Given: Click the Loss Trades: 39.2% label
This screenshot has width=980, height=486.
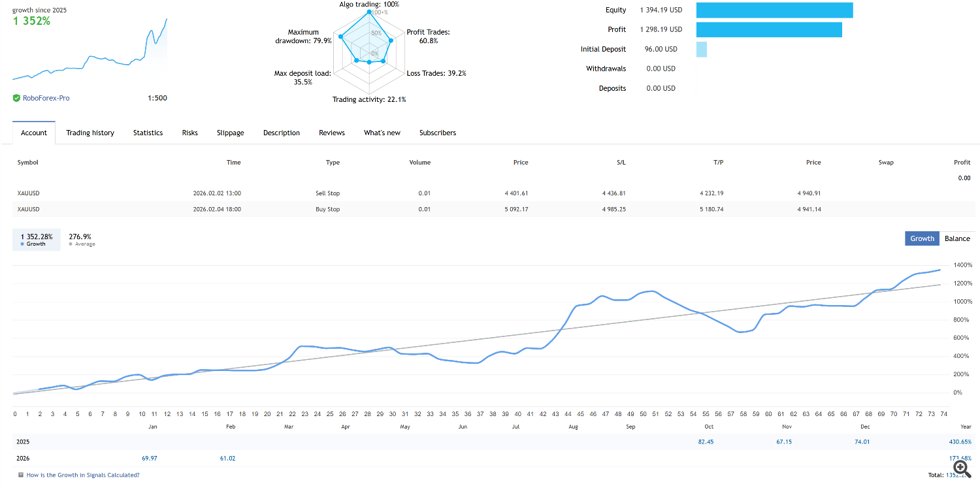Looking at the screenshot, I should click(436, 73).
